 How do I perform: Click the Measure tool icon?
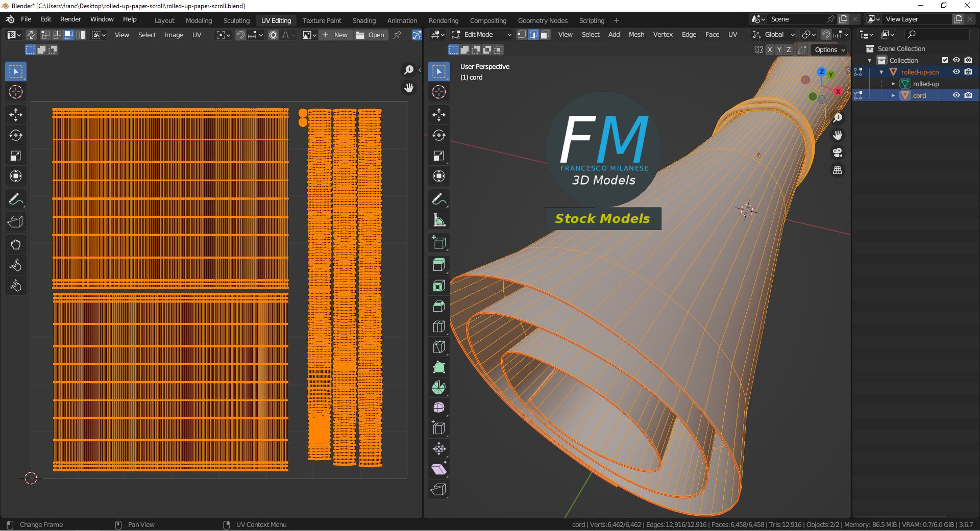tap(438, 220)
